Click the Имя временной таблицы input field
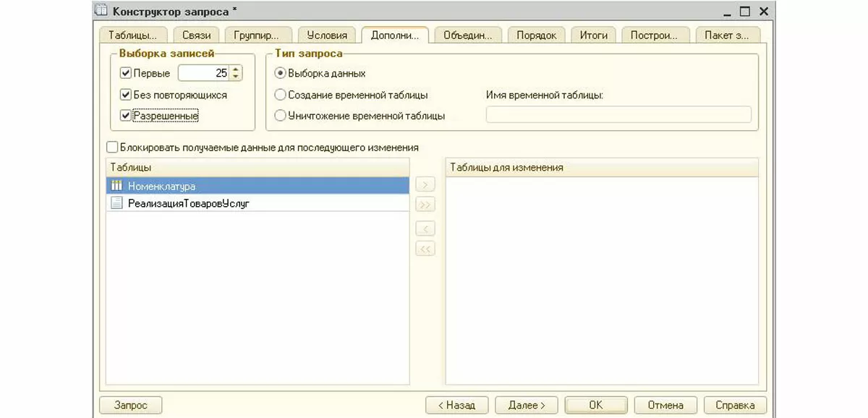The width and height of the screenshot is (868, 418). (618, 115)
